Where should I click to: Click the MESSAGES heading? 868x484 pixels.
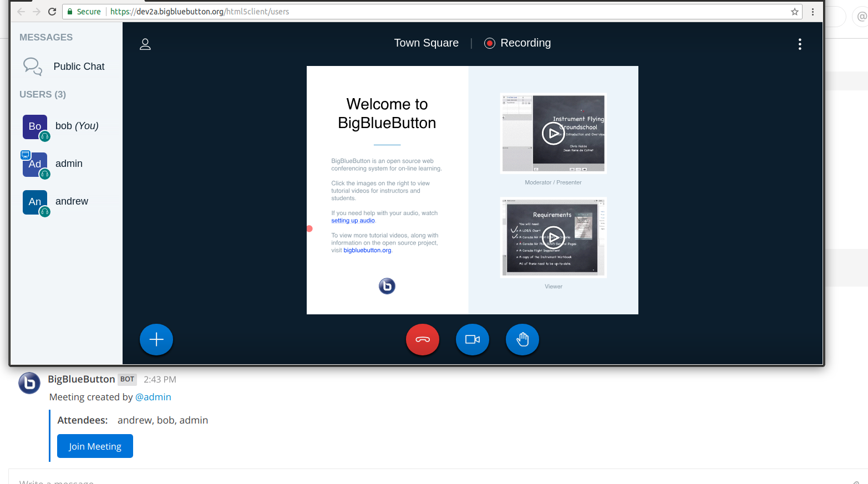[x=46, y=37]
